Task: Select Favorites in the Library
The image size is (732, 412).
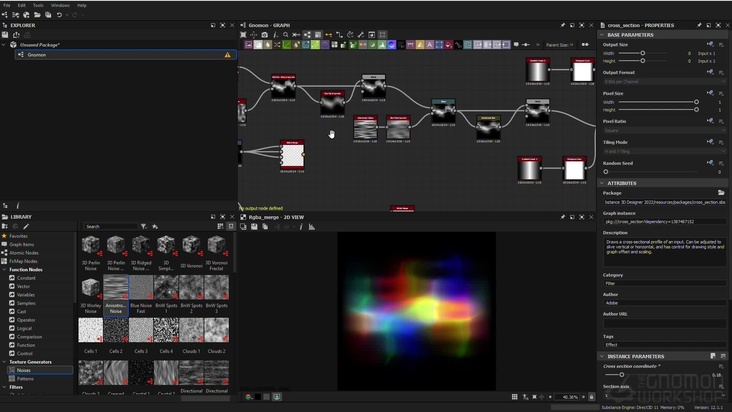Action: [19, 236]
